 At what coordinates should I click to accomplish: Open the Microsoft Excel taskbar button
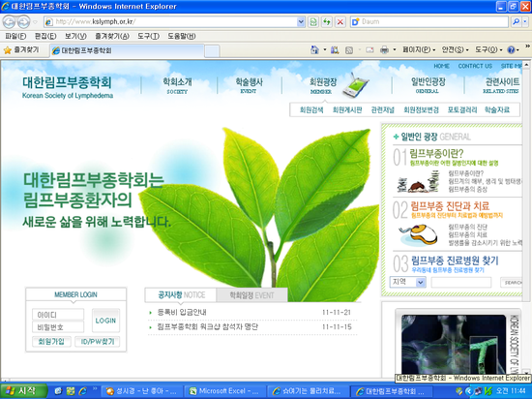click(224, 391)
